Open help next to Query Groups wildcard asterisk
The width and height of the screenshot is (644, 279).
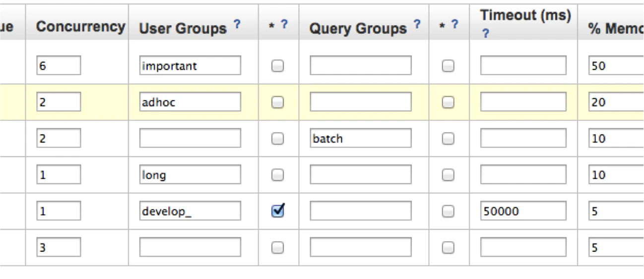pos(455,24)
